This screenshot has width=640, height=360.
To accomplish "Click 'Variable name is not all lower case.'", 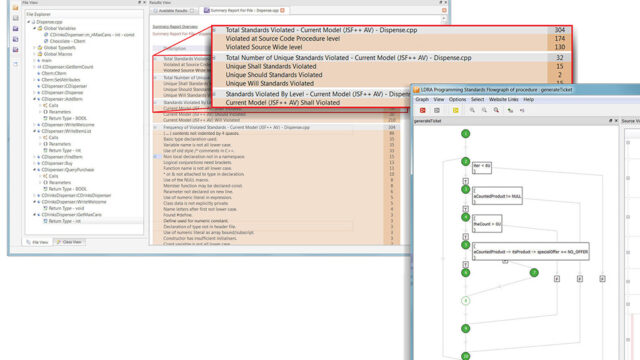I will [197, 145].
